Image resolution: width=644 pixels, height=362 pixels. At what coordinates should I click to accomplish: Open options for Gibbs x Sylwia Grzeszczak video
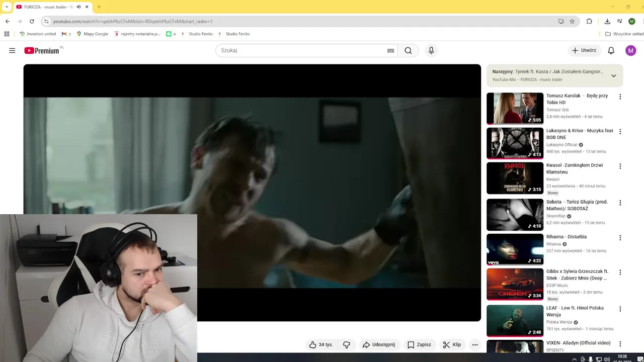pyautogui.click(x=620, y=272)
